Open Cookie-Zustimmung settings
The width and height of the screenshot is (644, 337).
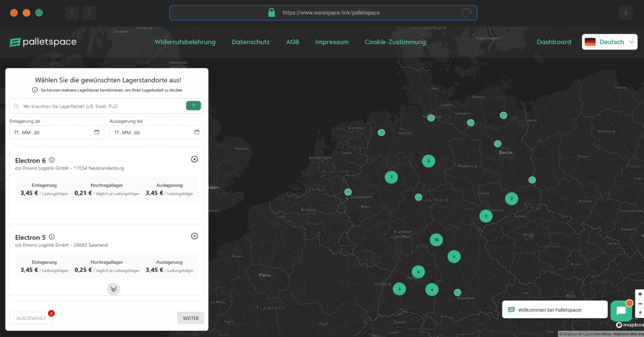coord(395,42)
